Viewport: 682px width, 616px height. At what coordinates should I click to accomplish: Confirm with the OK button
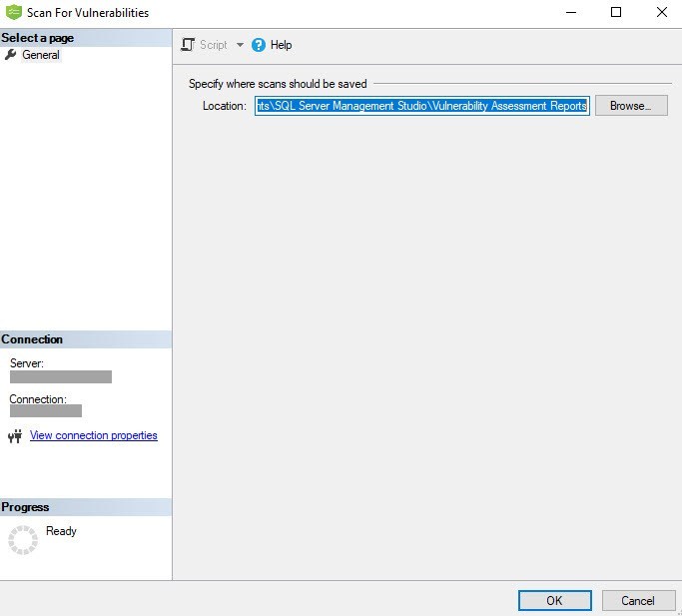click(554, 600)
